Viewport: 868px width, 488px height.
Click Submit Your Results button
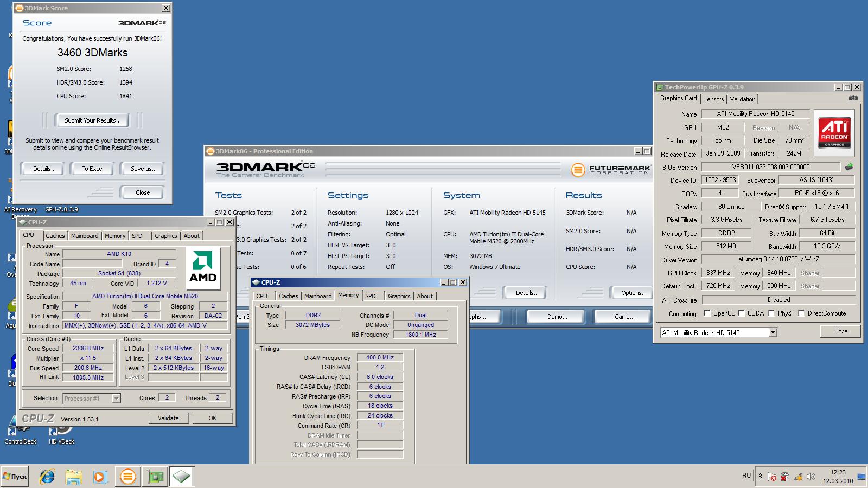click(93, 120)
